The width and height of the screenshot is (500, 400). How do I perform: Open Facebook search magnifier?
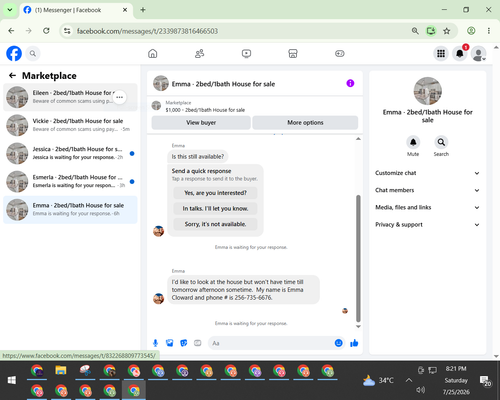click(33, 53)
